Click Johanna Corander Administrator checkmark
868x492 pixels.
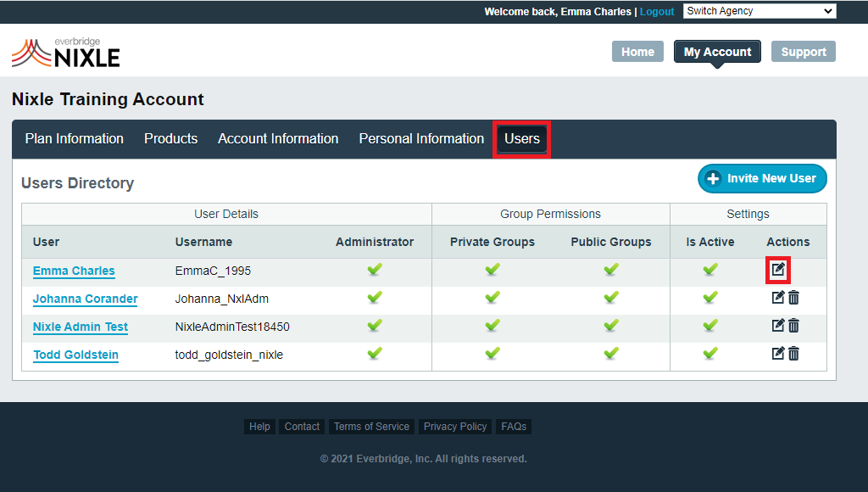coord(375,298)
